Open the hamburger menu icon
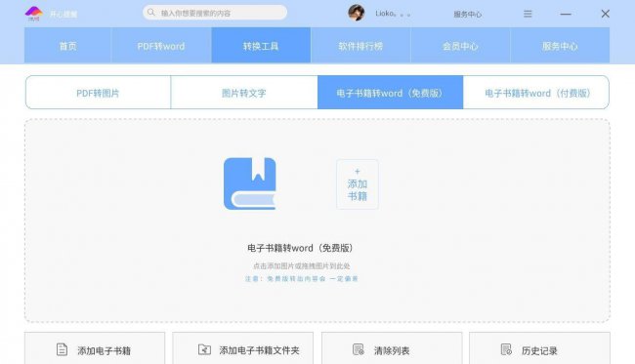Screen dimensions: 635x364 point(528,14)
